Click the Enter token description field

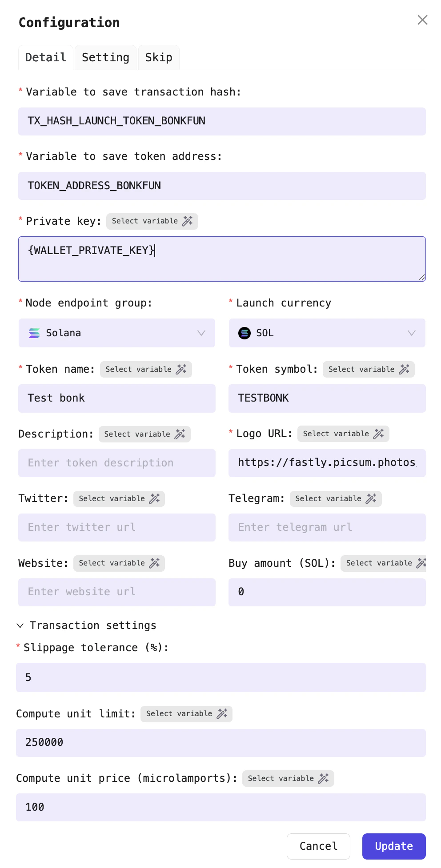point(116,463)
